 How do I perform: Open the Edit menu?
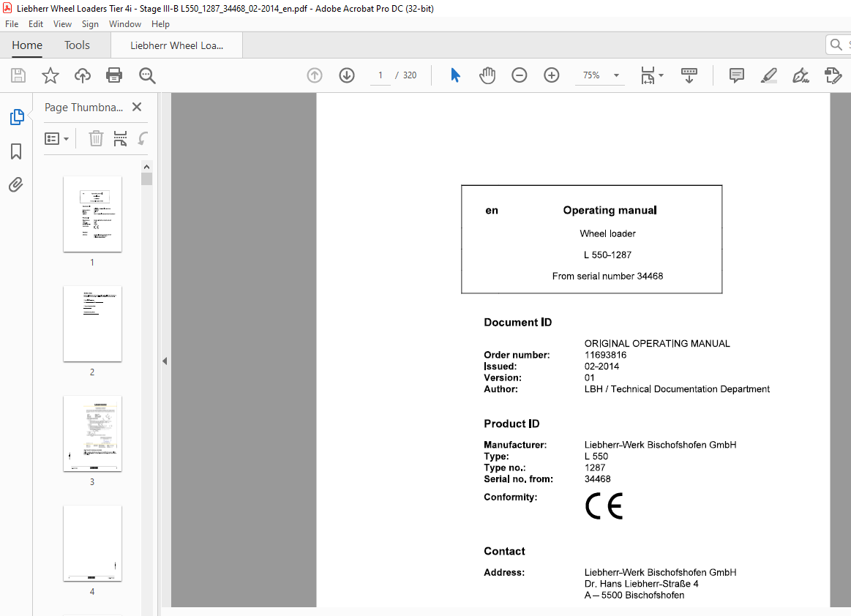[36, 24]
